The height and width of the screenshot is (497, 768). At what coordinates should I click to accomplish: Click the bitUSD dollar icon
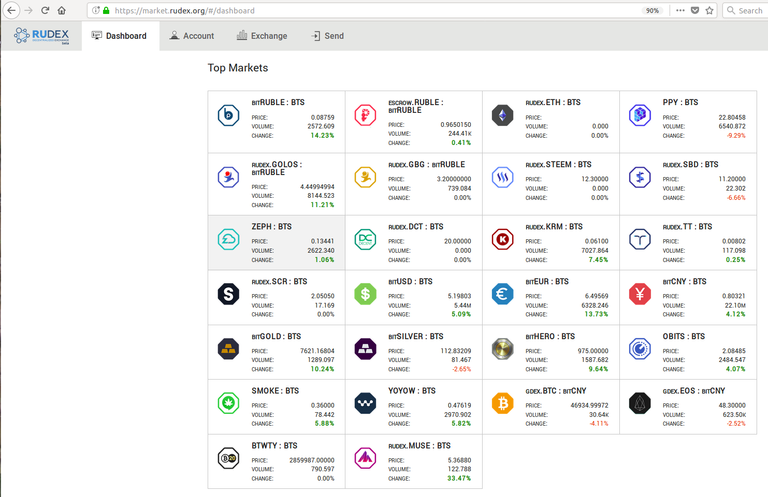click(x=365, y=294)
